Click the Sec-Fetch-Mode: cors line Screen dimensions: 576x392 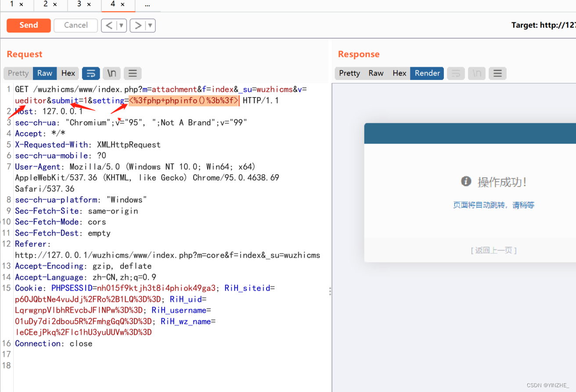pyautogui.click(x=61, y=222)
